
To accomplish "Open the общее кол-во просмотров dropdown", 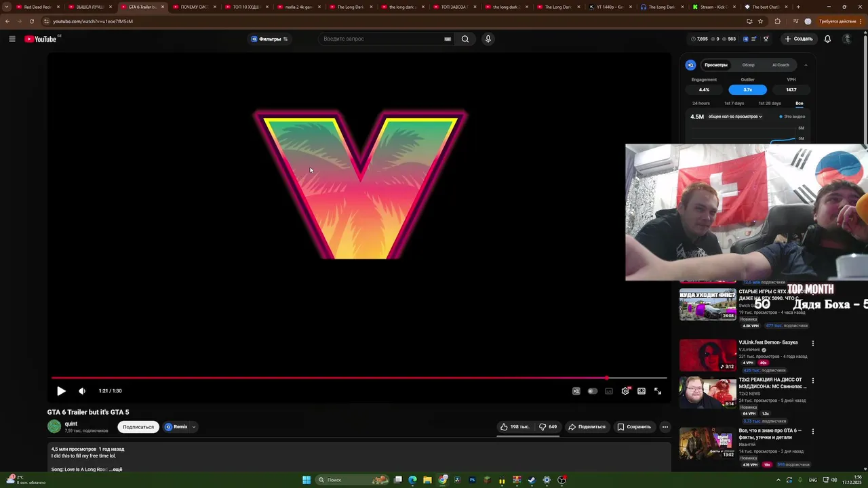I will [x=735, y=117].
